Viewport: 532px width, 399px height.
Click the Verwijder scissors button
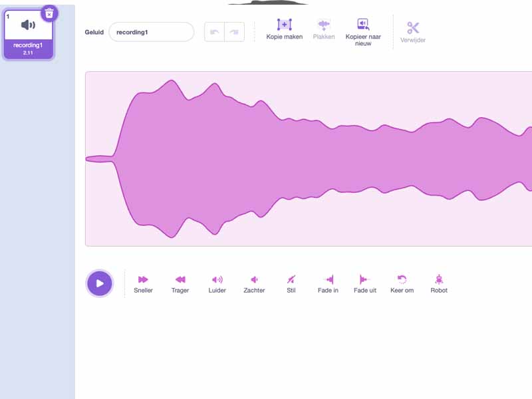click(x=413, y=28)
